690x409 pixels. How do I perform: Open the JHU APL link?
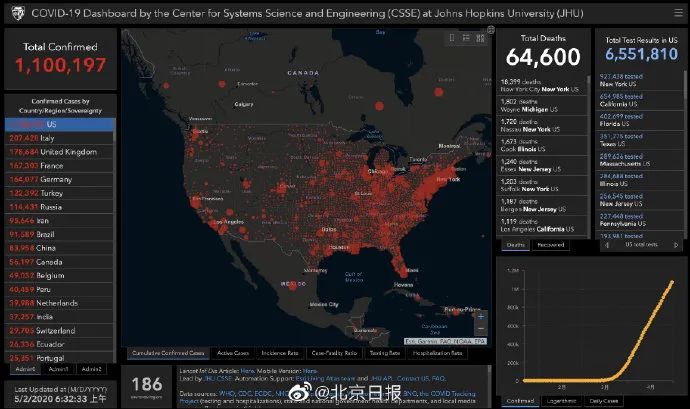tap(381, 379)
